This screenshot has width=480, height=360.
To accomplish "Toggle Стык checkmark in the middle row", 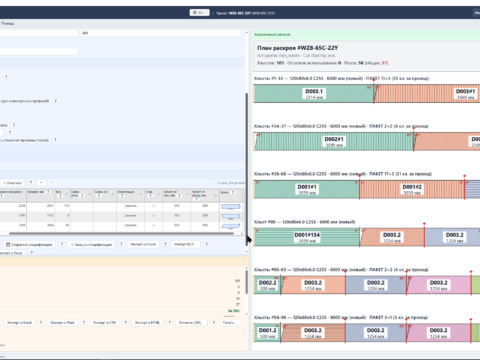I will 154,216.
